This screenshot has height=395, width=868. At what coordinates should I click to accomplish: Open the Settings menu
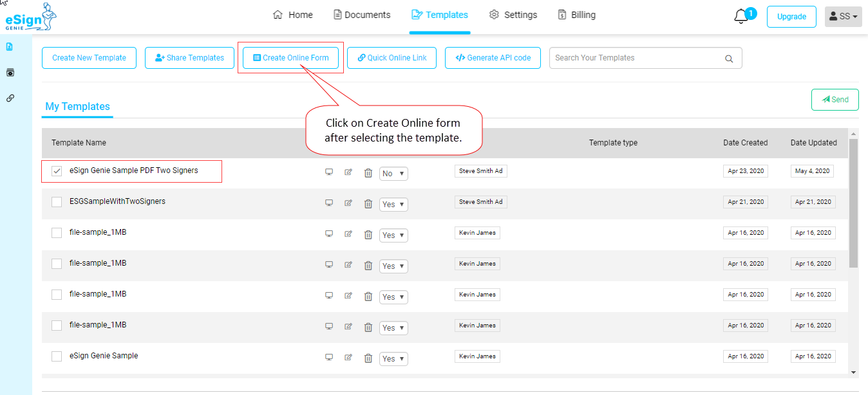[513, 15]
